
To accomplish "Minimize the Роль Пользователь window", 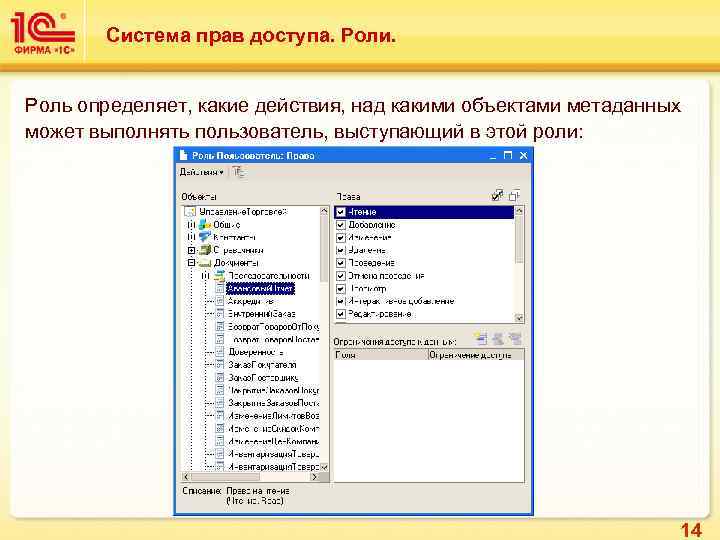I will tap(493, 155).
